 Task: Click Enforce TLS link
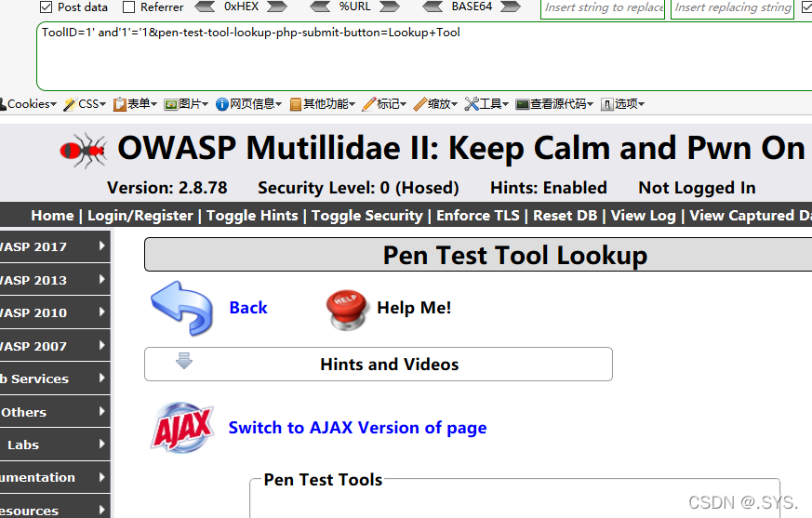tap(477, 215)
